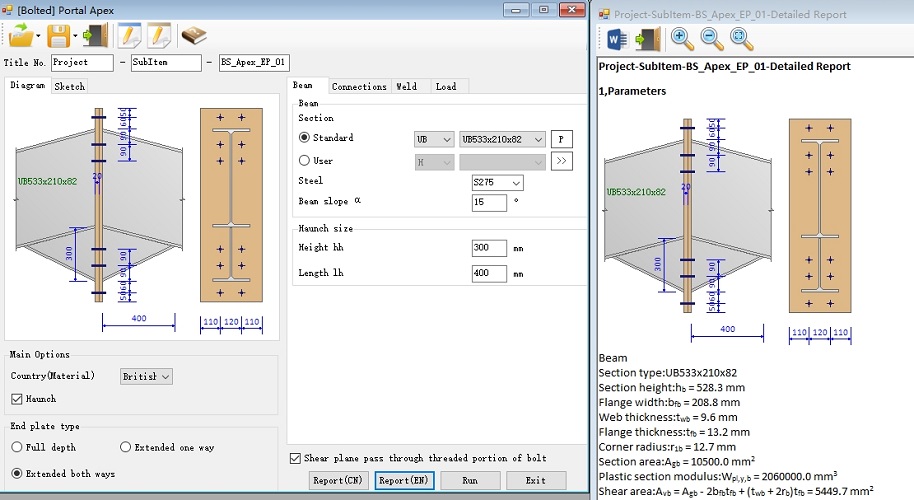
Task: Click the 'Flange width' report line
Action: click(669, 403)
